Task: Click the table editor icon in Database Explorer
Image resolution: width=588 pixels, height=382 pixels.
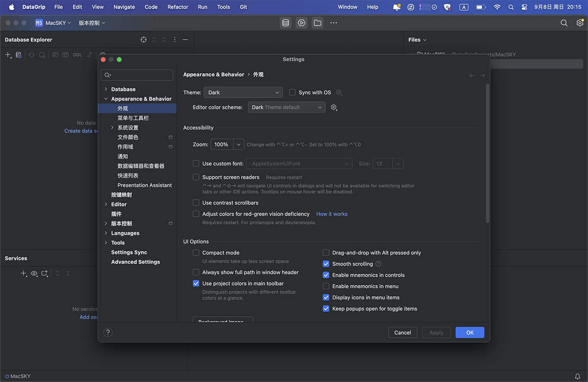Action: [x=66, y=55]
